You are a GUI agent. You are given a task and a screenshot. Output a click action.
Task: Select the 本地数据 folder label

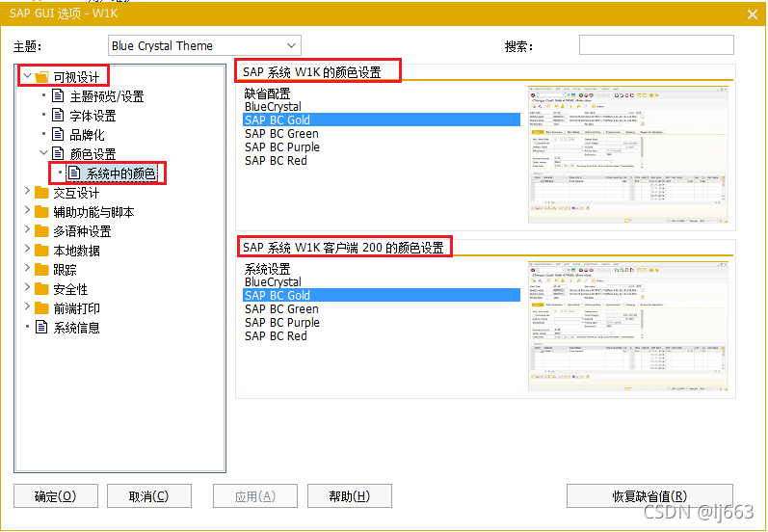point(76,251)
